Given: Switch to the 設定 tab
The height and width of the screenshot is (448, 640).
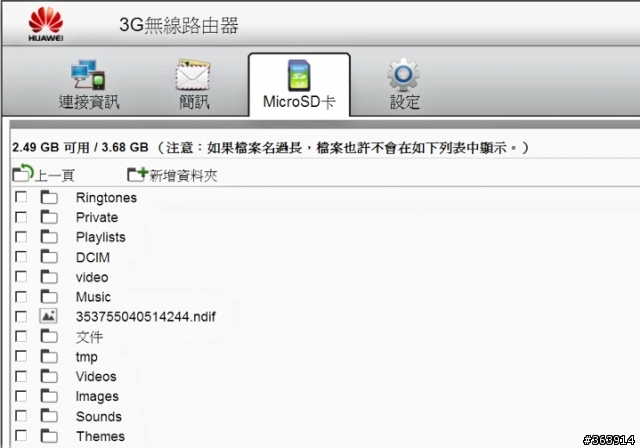Looking at the screenshot, I should click(x=404, y=102).
